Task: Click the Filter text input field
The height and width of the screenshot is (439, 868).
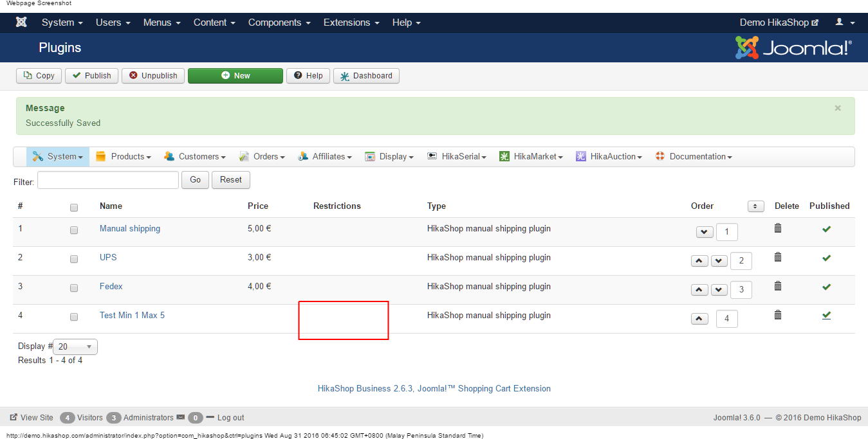Action: pos(108,180)
